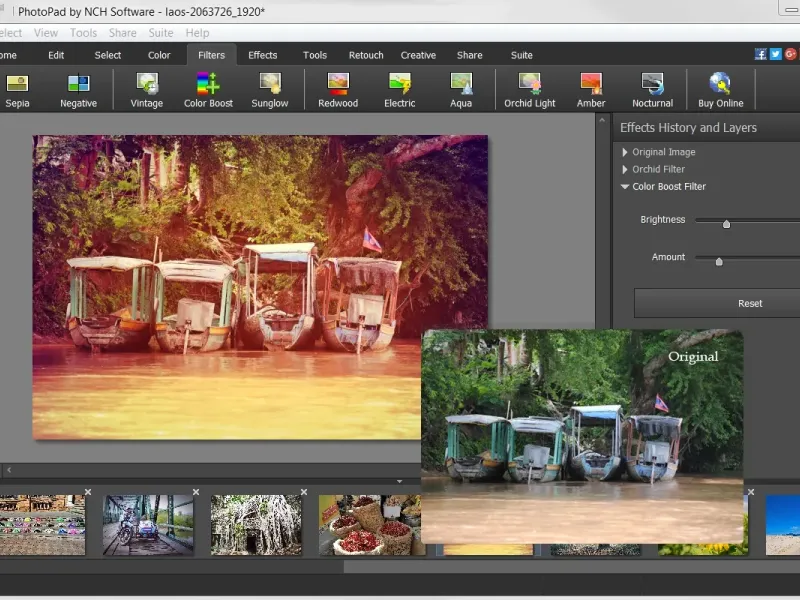Apply the Nocturnal filter
The height and width of the screenshot is (600, 800).
pyautogui.click(x=653, y=90)
